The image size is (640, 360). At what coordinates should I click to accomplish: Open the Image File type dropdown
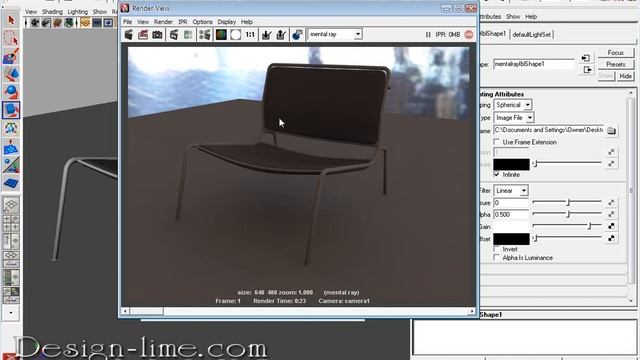click(529, 118)
